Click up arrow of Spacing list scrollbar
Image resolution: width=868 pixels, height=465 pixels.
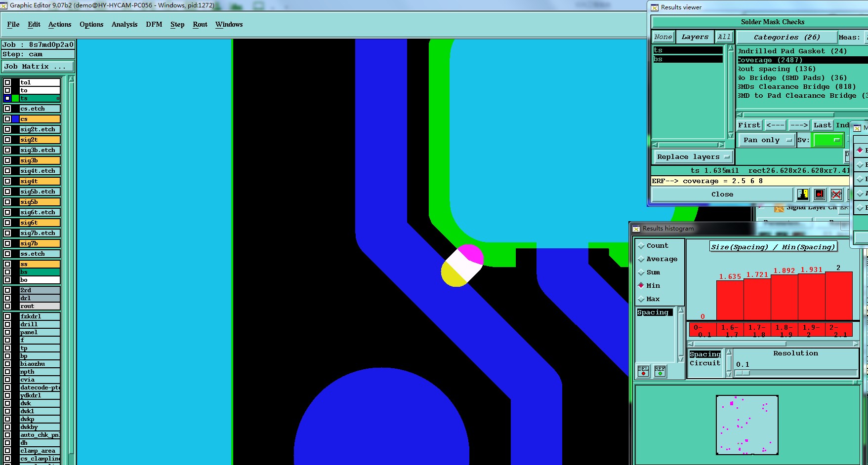681,310
